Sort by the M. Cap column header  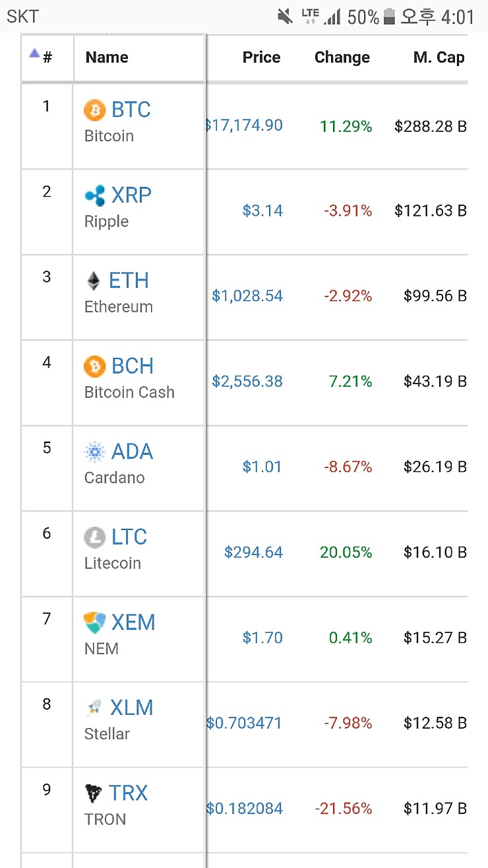(439, 58)
